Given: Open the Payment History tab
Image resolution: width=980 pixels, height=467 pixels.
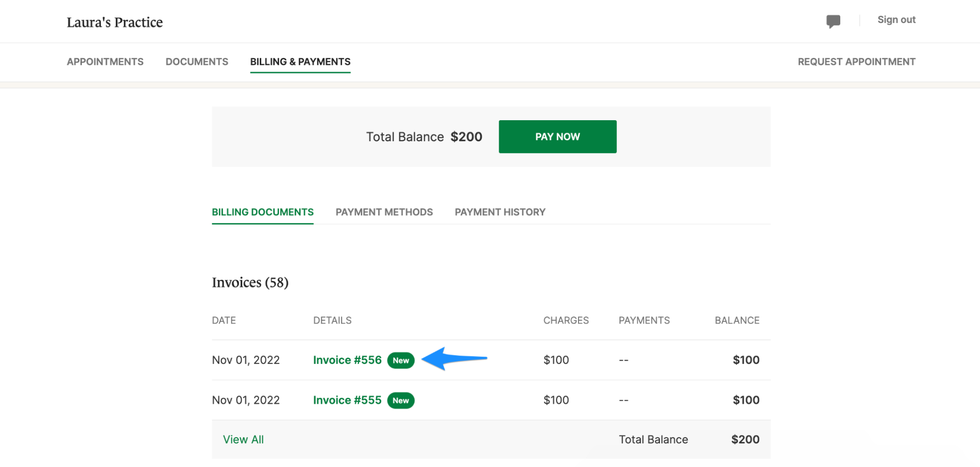Looking at the screenshot, I should [500, 212].
